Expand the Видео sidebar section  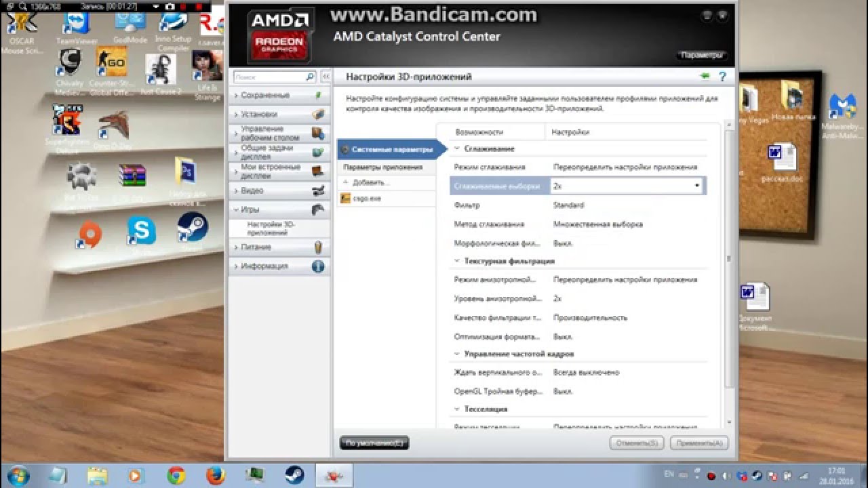pos(279,190)
